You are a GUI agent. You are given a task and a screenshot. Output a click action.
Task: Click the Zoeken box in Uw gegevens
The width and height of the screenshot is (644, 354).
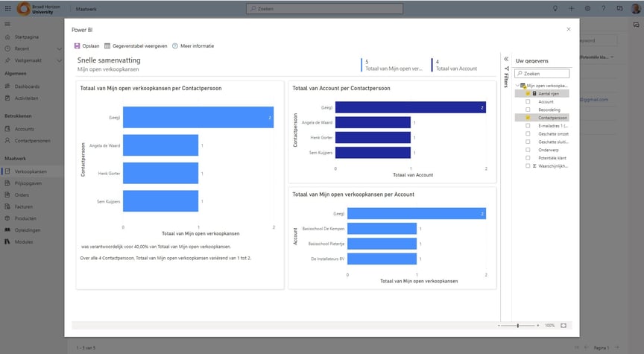point(542,74)
